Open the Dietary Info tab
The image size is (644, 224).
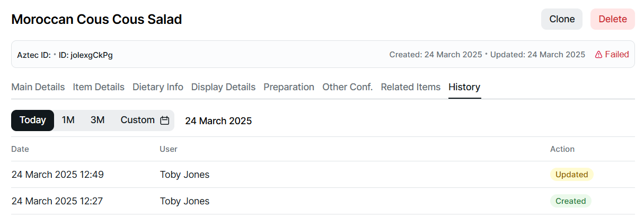tap(158, 87)
